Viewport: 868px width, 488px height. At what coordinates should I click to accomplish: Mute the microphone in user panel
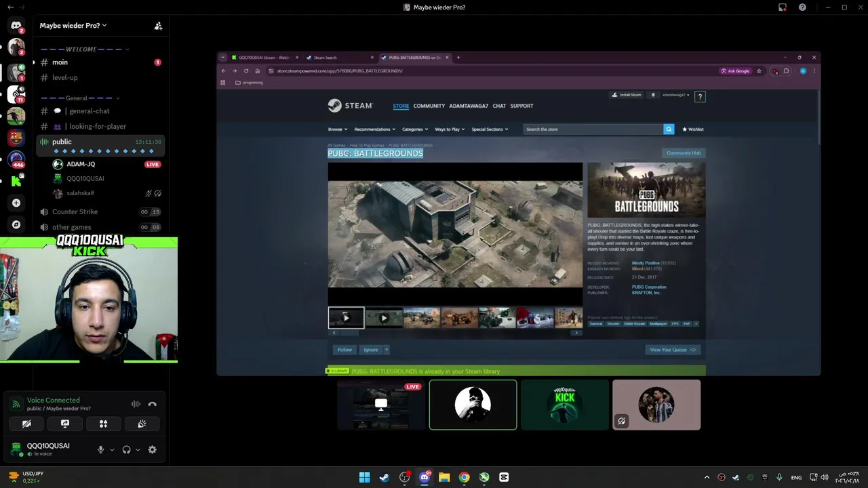coord(100,449)
